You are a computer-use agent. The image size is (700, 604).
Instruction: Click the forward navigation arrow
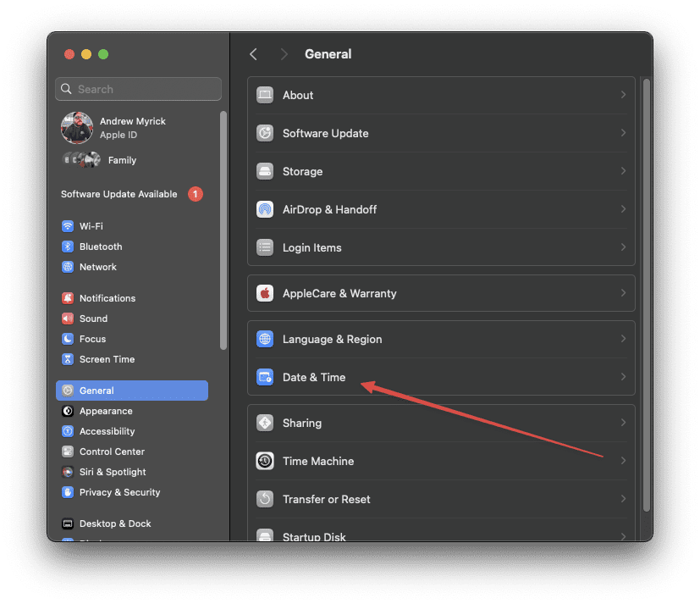click(284, 54)
